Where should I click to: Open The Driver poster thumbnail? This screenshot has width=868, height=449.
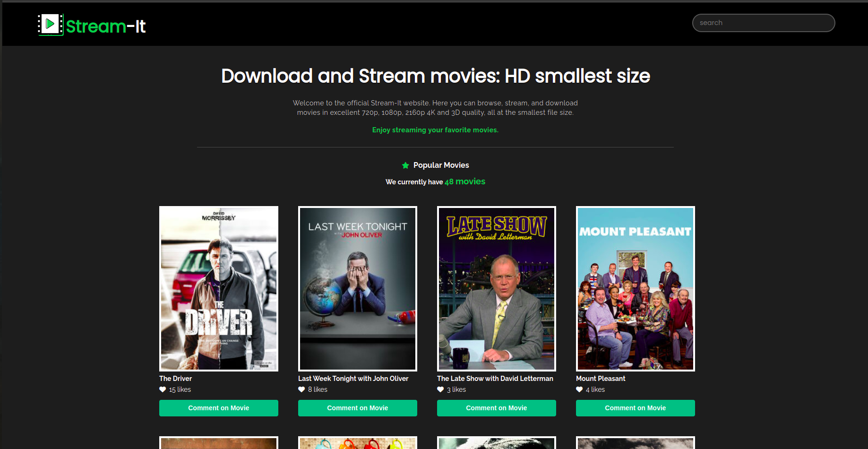[219, 289]
